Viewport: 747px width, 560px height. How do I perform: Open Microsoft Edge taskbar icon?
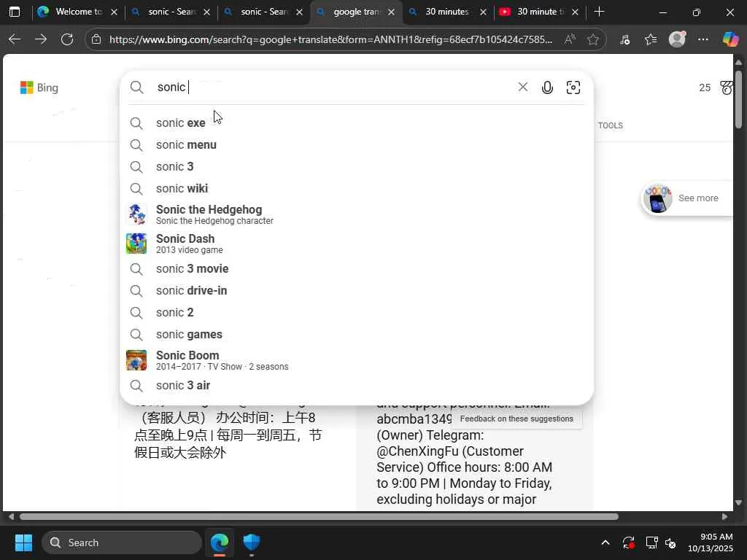pyautogui.click(x=220, y=542)
